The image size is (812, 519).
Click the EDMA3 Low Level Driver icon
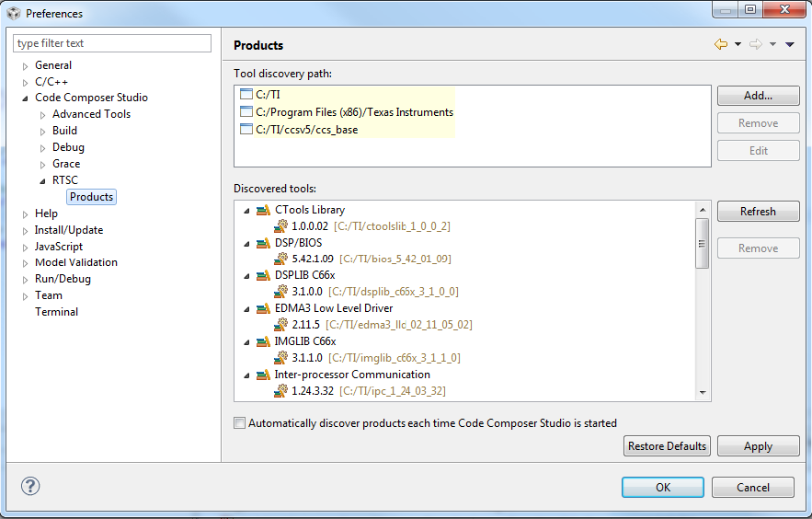click(264, 308)
